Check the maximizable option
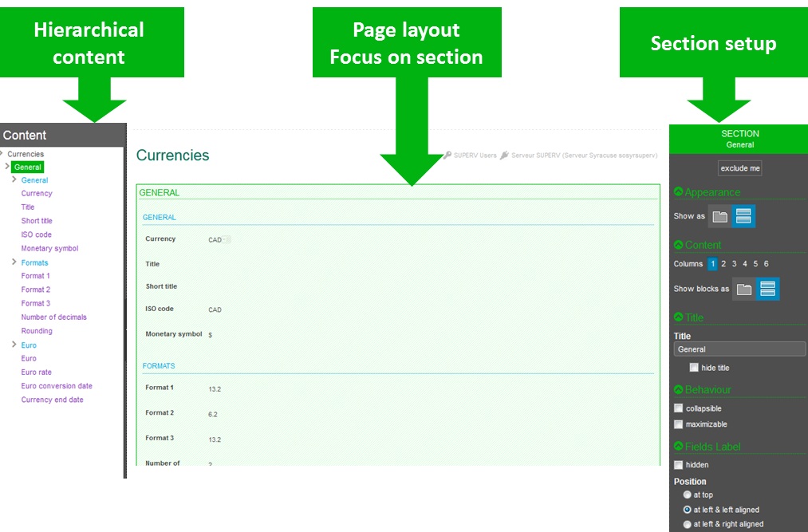 tap(679, 424)
